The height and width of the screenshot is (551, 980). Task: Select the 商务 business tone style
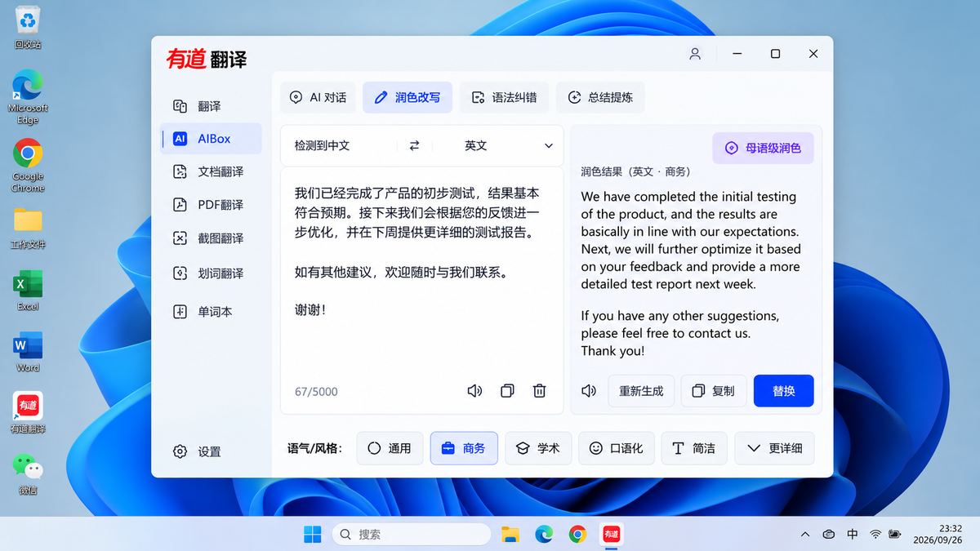click(464, 448)
